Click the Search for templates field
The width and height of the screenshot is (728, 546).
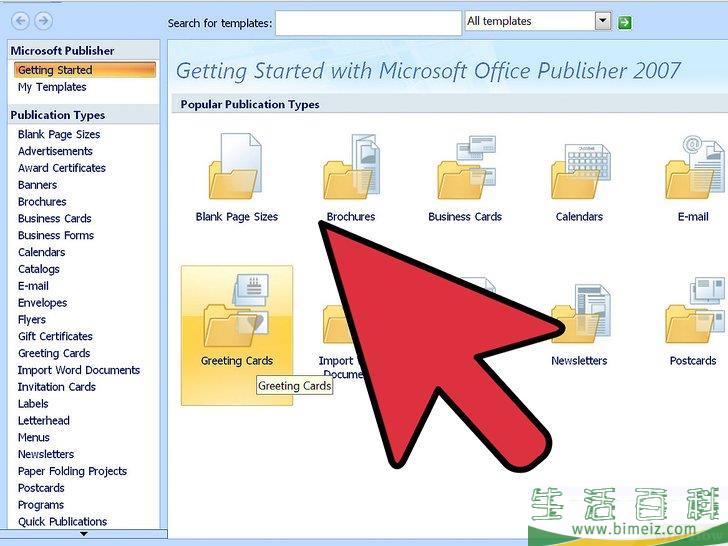368,23
